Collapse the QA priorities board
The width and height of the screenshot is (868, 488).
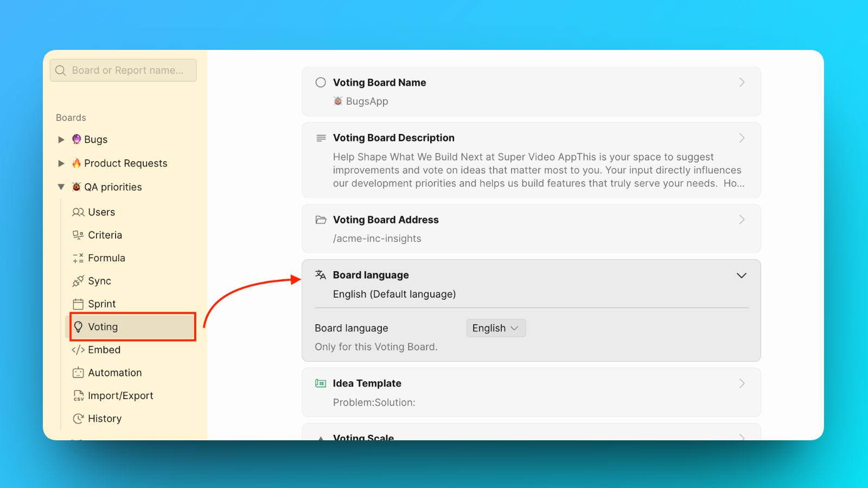[x=61, y=187]
